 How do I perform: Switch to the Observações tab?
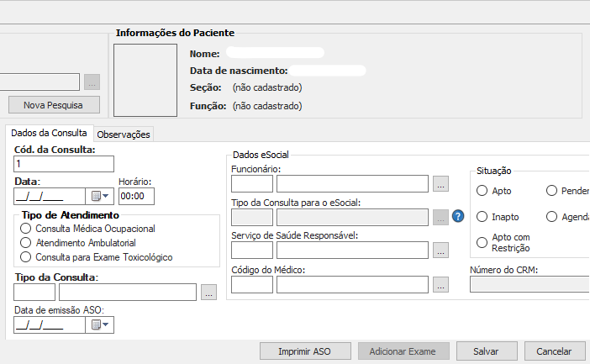coord(124,135)
